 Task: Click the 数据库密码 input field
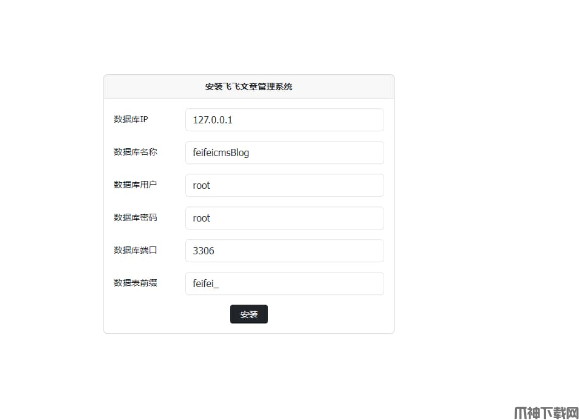click(x=284, y=218)
